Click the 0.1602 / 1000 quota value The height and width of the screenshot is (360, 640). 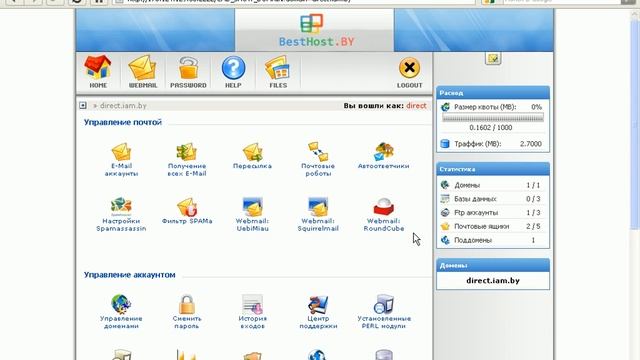coord(491,127)
